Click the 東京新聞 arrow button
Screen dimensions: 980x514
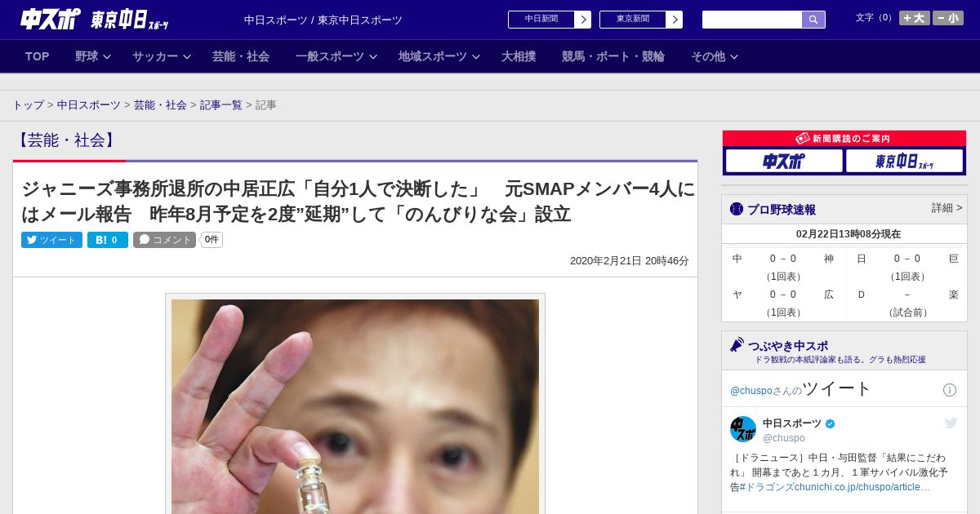(675, 20)
